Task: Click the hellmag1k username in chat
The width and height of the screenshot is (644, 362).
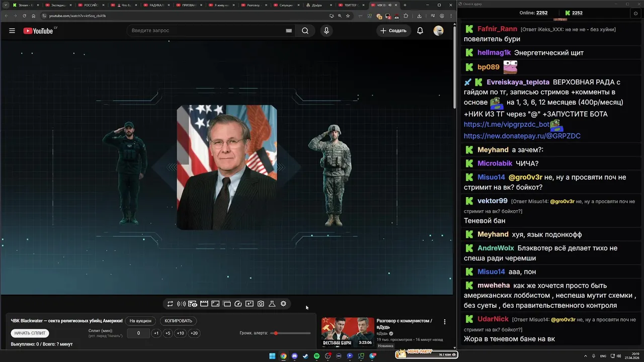Action: tap(494, 53)
